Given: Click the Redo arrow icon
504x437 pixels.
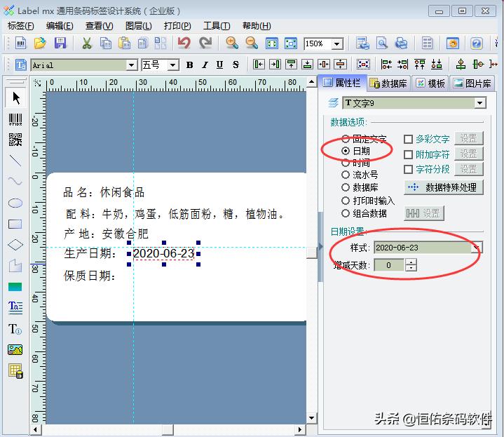Looking at the screenshot, I should (205, 43).
